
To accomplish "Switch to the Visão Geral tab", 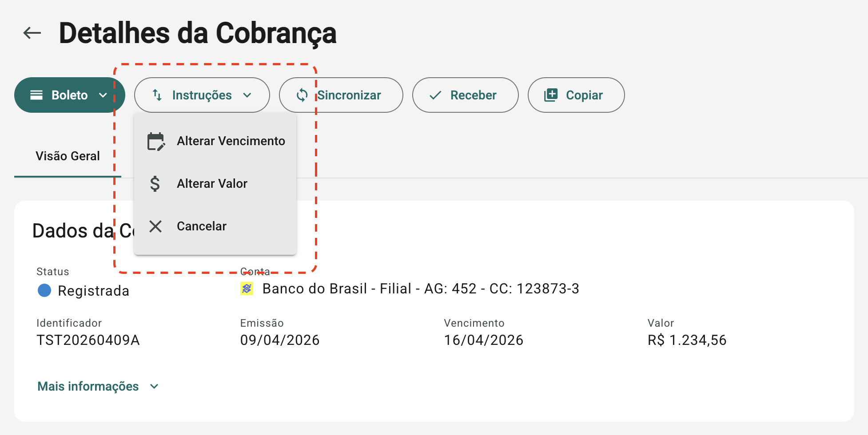I will pos(68,156).
